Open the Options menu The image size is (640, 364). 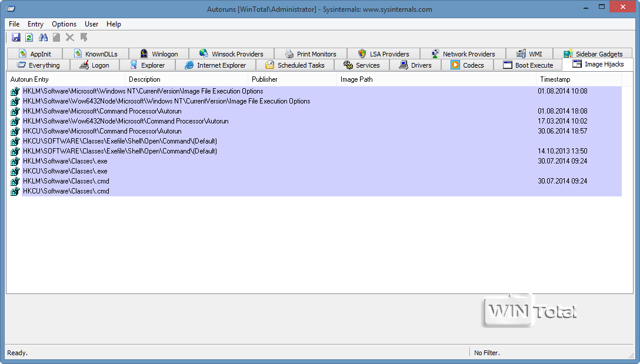coord(64,24)
